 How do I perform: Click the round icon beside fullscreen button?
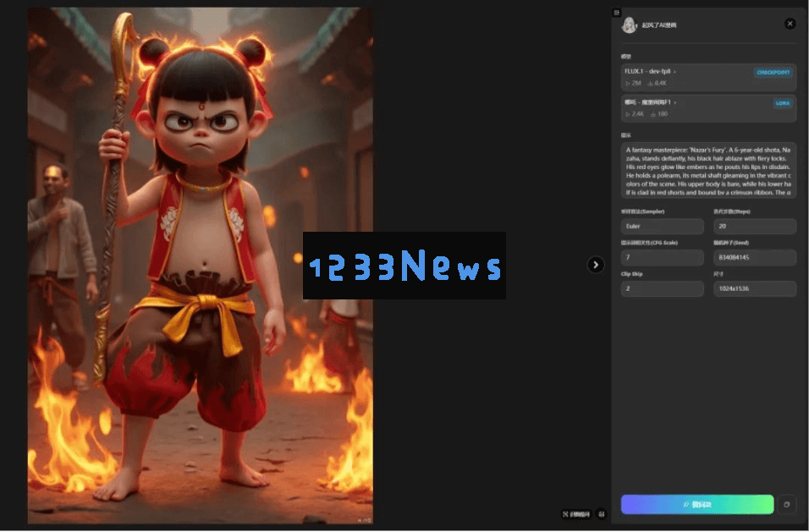click(x=601, y=514)
